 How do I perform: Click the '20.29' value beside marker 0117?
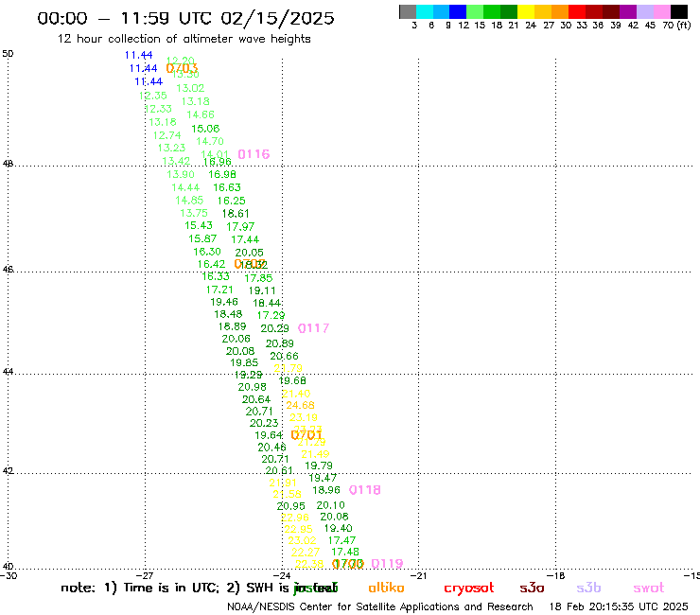tap(274, 328)
